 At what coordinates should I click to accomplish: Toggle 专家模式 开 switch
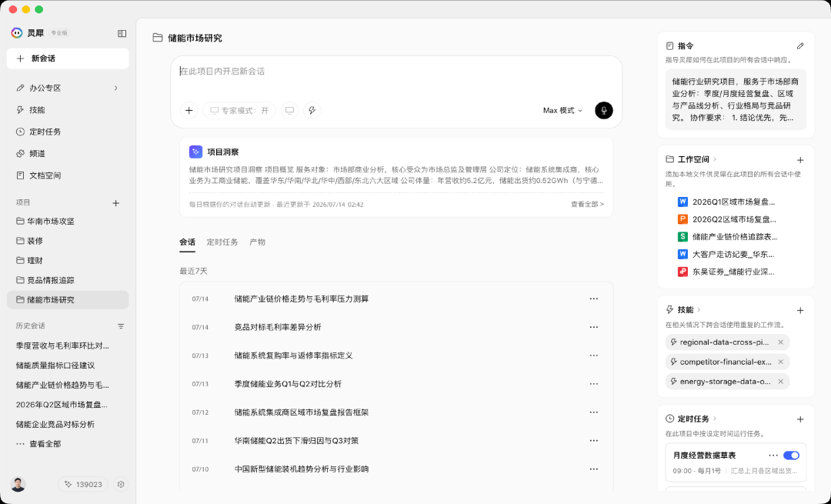(x=239, y=110)
